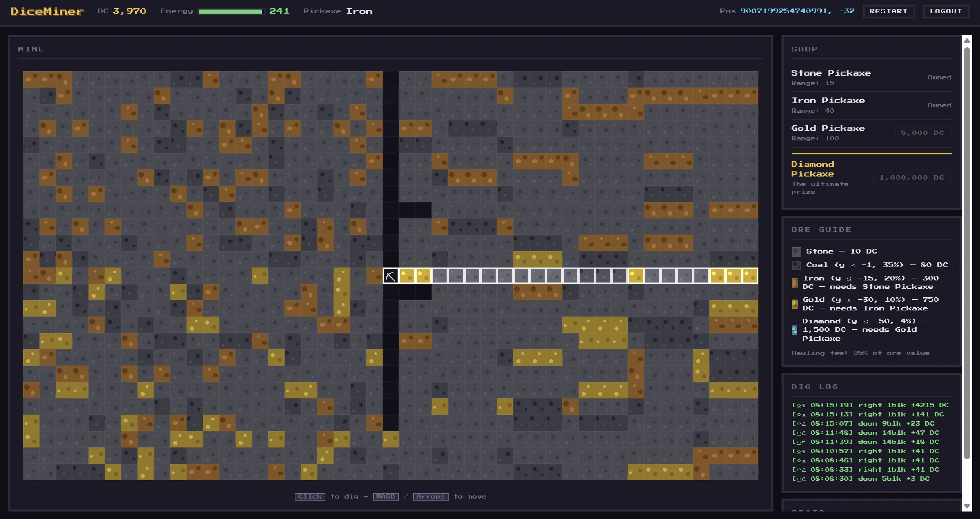The image size is (980, 519).
Task: Buy the Gold Pickaxe for 5,000 DC
Action: tap(922, 133)
